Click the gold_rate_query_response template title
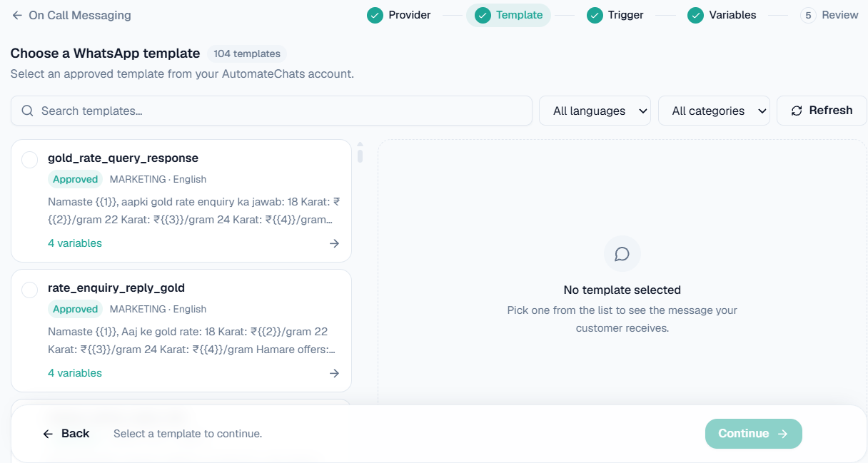 click(x=123, y=158)
